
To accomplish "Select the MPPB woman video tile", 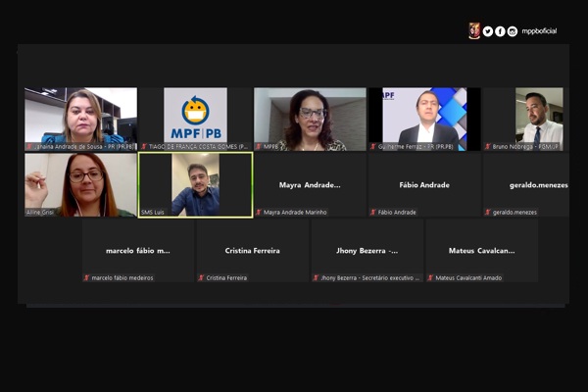I will click(x=310, y=120).
